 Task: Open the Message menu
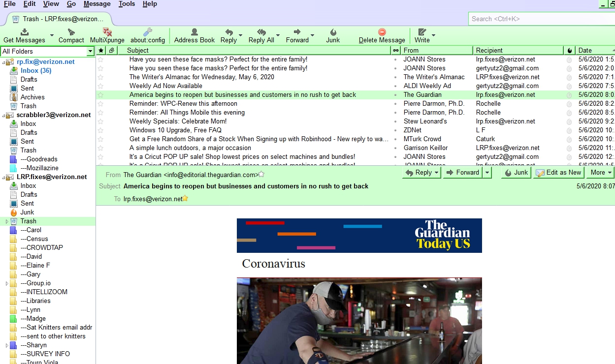(97, 4)
